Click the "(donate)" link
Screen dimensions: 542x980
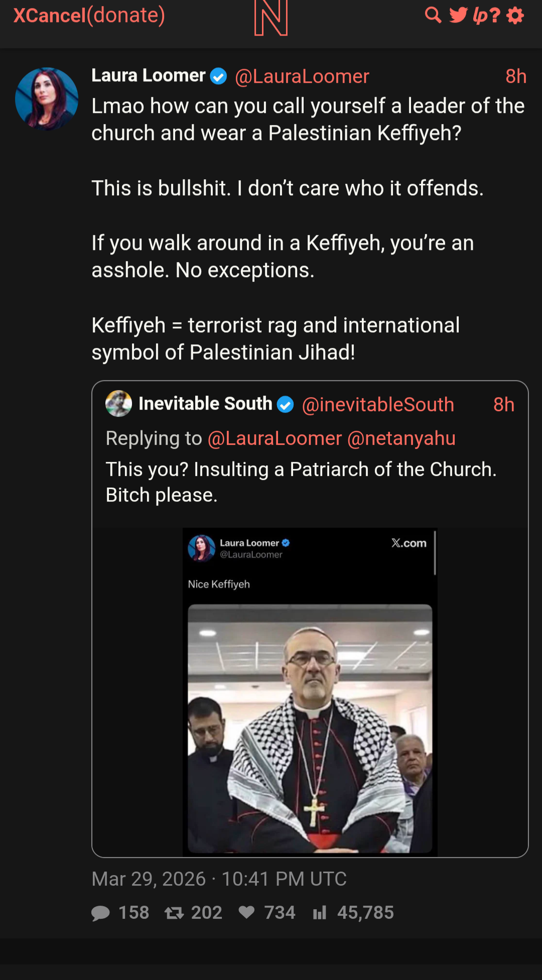coord(126,16)
